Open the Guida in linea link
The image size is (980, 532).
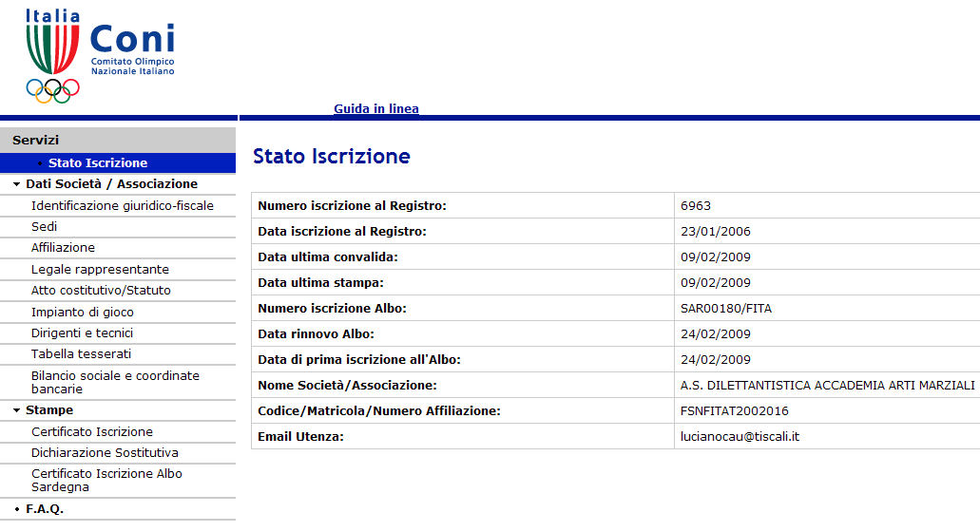376,108
